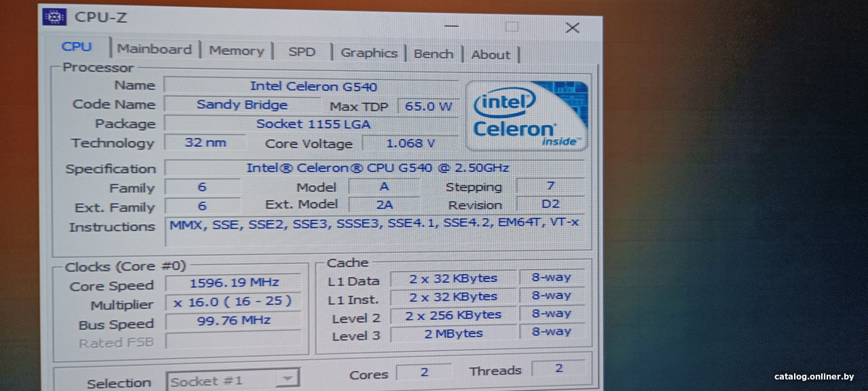Click the Package value Socket 1155 LGA
868x391 pixels.
coord(311,124)
